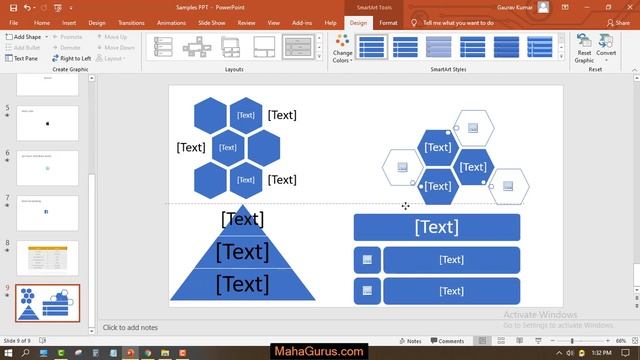The image size is (640, 360).
Task: Select slide 6 thumbnail
Action: [x=47, y=168]
